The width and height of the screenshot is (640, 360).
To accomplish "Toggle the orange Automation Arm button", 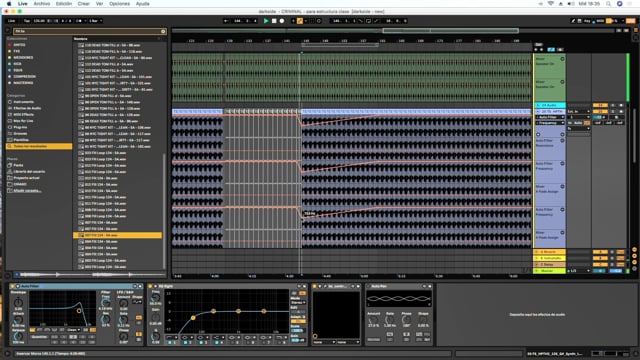I will (x=300, y=21).
